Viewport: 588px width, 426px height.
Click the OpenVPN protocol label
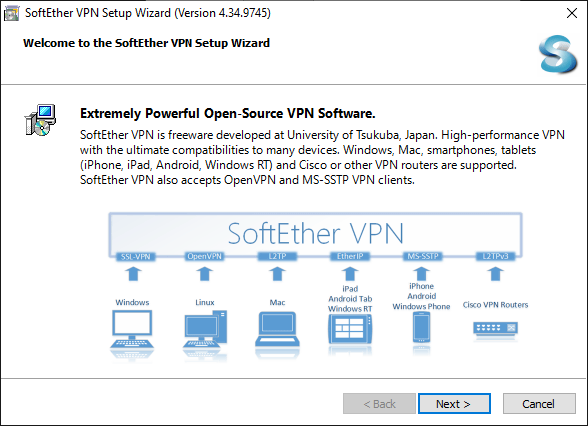click(204, 256)
